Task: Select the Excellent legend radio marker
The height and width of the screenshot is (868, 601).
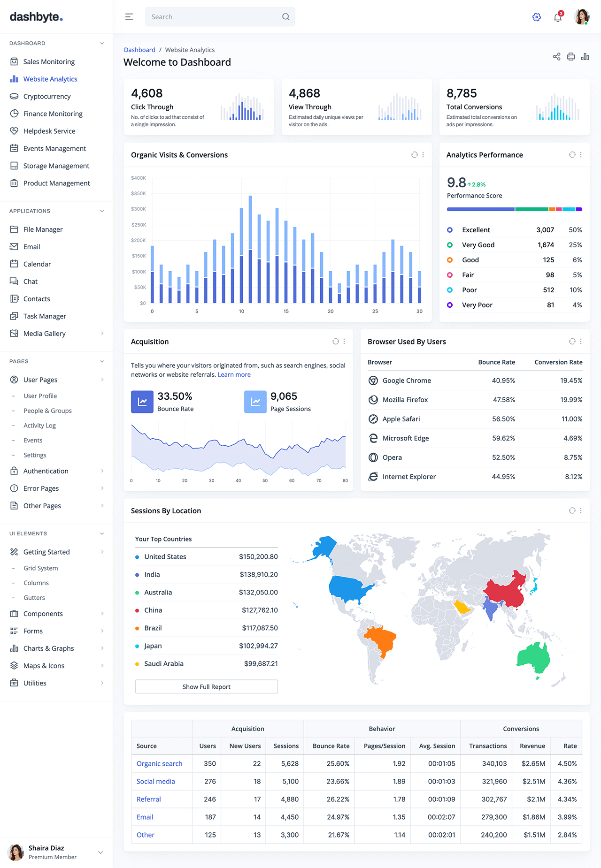Action: click(x=450, y=230)
